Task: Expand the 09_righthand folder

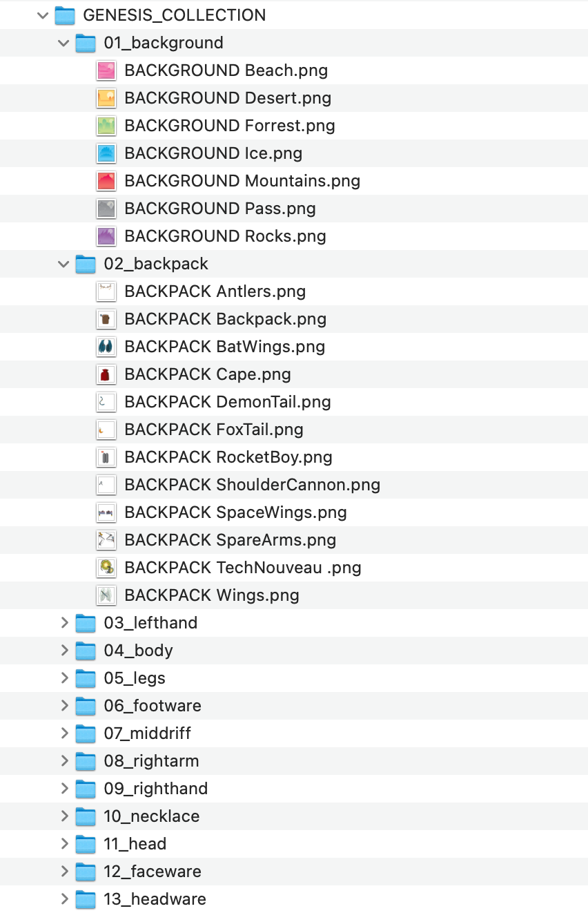Action: click(x=64, y=789)
